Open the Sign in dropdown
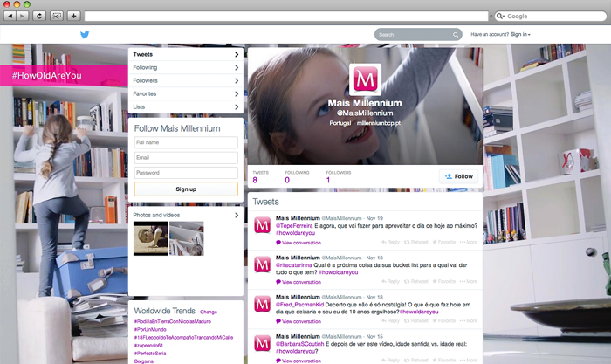Image resolution: width=611 pixels, height=364 pixels. [x=520, y=34]
